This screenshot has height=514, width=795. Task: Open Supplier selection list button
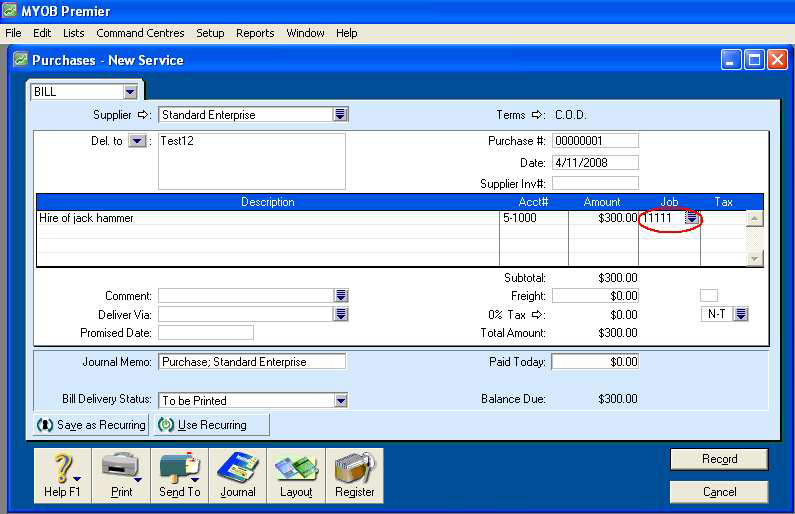pyautogui.click(x=340, y=115)
